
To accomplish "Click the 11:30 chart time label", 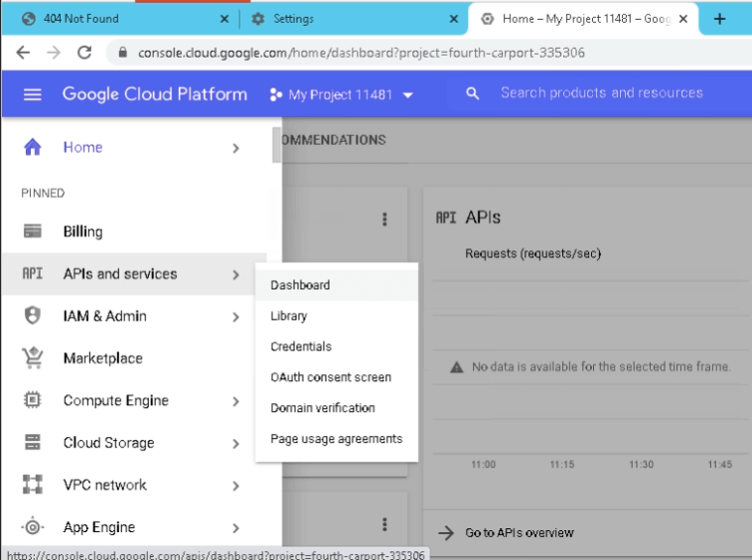I will click(641, 464).
